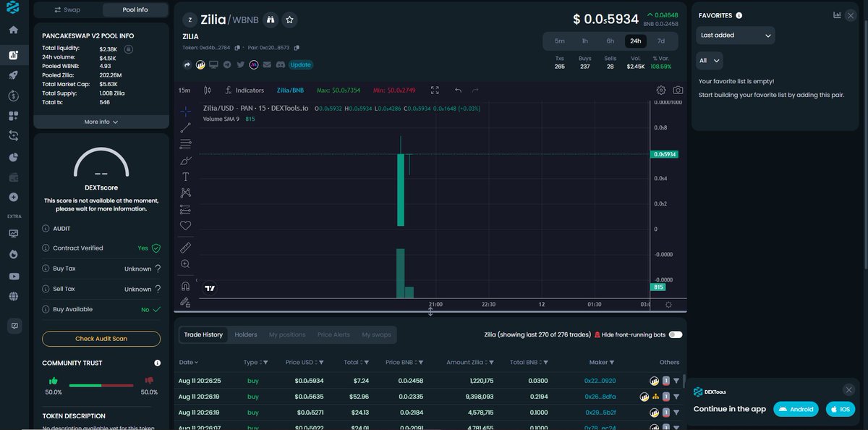Open the Price Alerts tab
Screen dimensions: 868x430
[x=333, y=334]
